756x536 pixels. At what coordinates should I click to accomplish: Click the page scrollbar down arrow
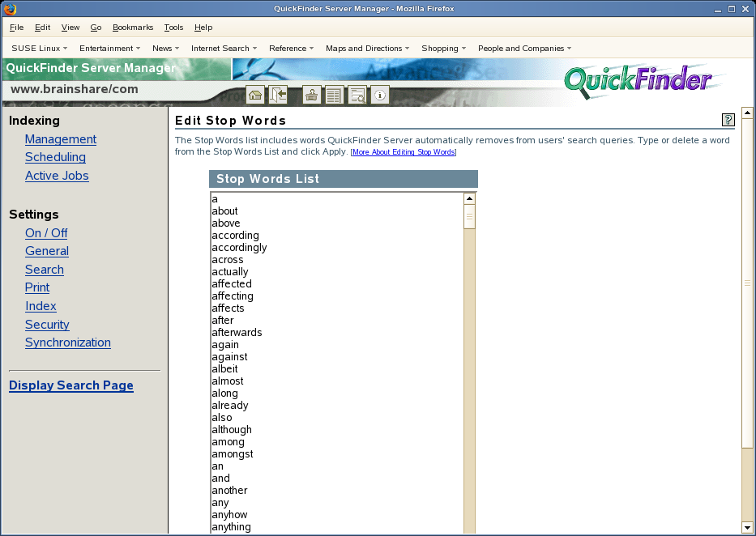[x=747, y=527]
